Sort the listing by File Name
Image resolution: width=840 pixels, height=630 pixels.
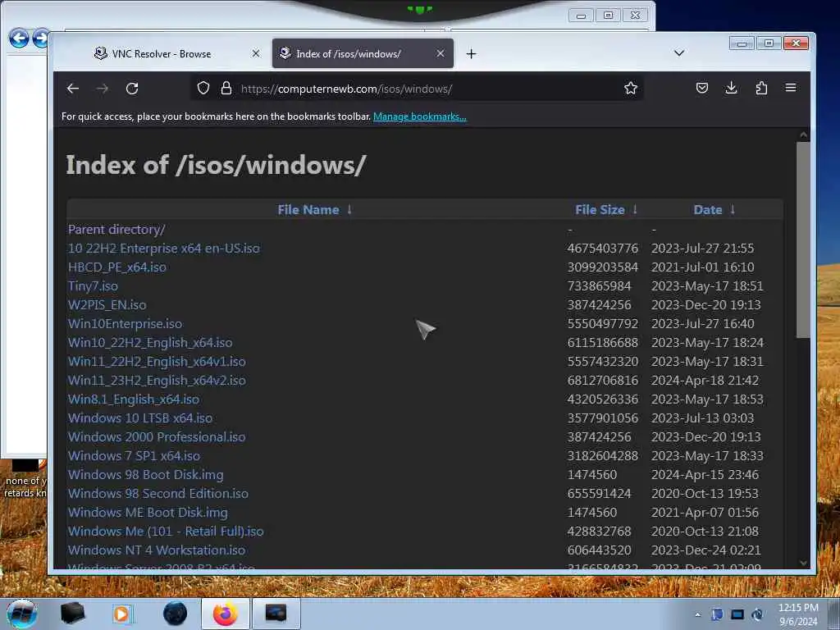[308, 209]
